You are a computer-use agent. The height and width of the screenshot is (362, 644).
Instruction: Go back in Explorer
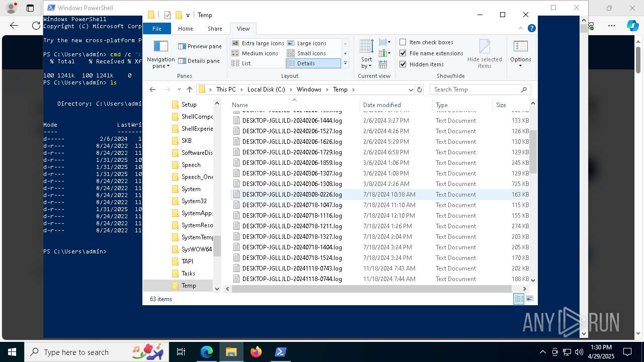click(x=152, y=89)
